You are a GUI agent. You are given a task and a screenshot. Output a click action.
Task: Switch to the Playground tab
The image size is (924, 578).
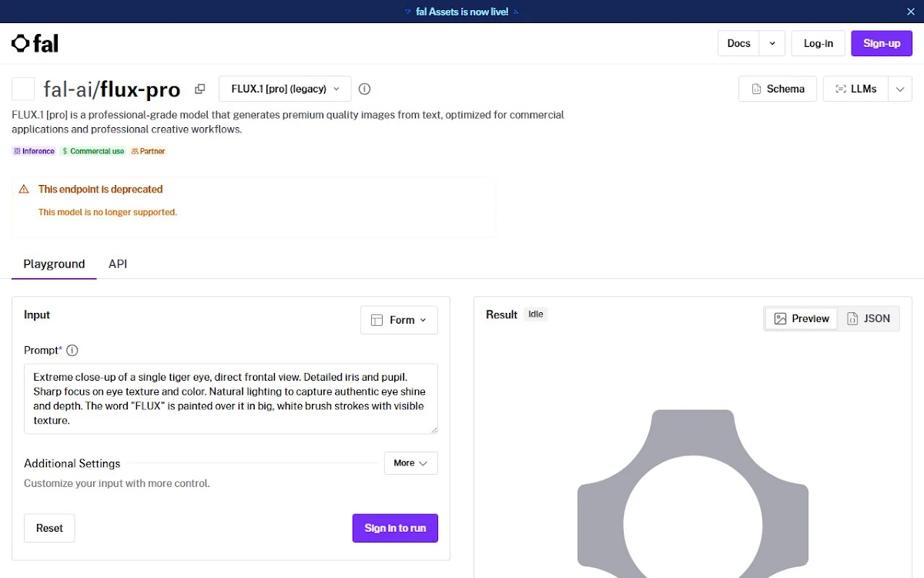click(x=54, y=264)
